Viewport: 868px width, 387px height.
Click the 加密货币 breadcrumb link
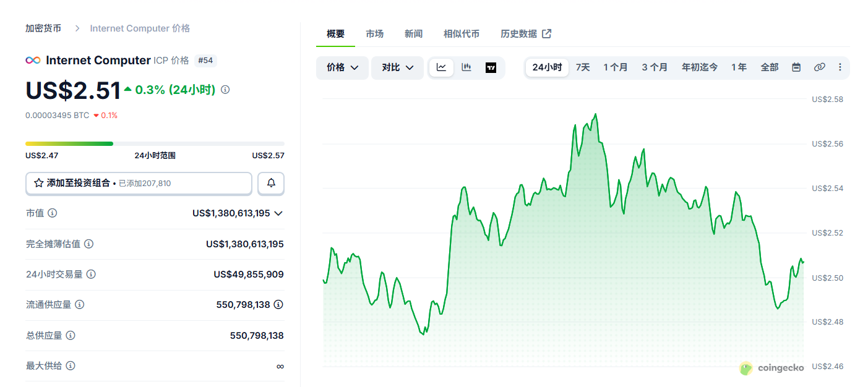click(x=43, y=28)
